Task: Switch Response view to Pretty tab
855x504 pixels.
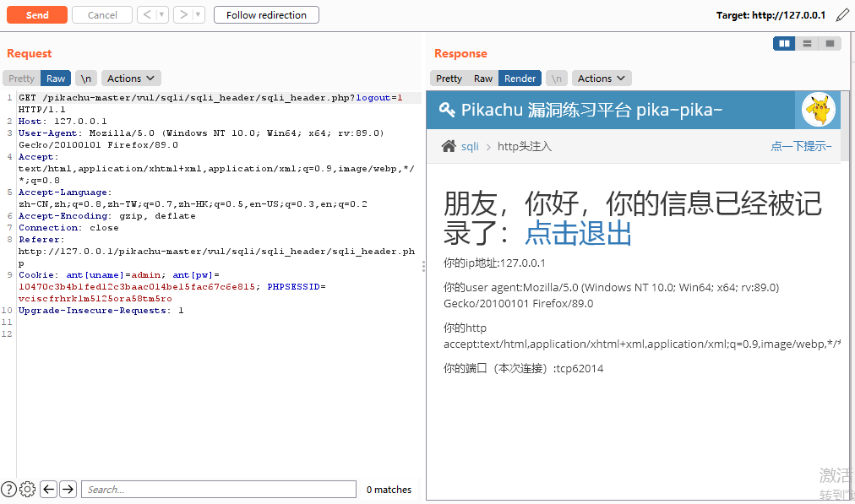Action: click(449, 79)
